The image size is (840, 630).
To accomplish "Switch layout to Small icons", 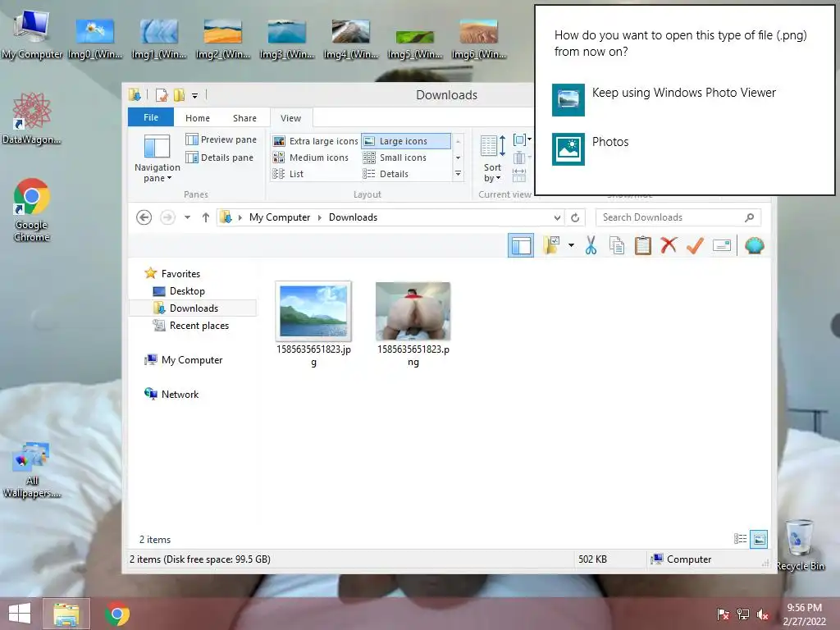I will point(395,157).
